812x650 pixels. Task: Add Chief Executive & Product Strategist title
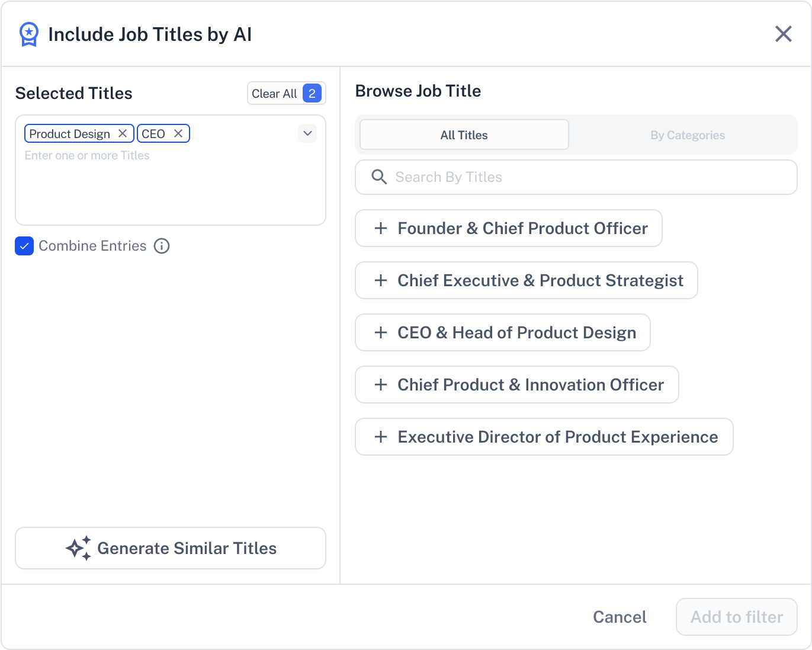(x=527, y=280)
